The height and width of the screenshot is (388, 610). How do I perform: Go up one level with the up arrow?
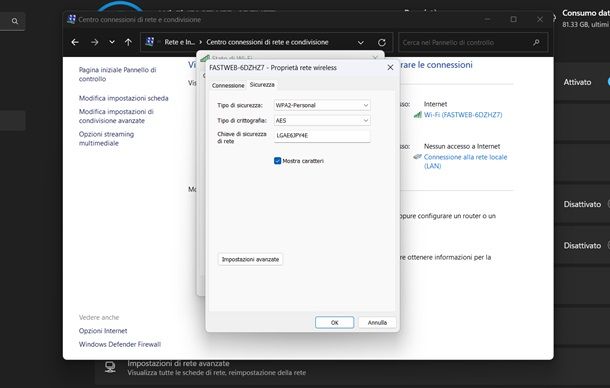[x=128, y=42]
